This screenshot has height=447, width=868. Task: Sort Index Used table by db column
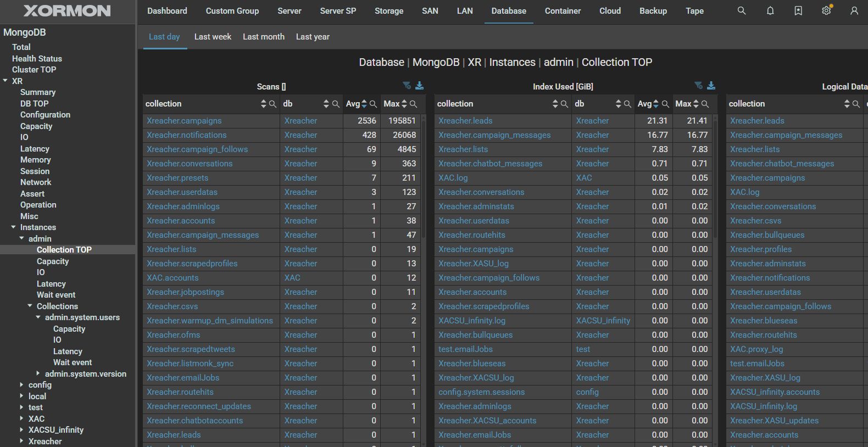click(618, 104)
